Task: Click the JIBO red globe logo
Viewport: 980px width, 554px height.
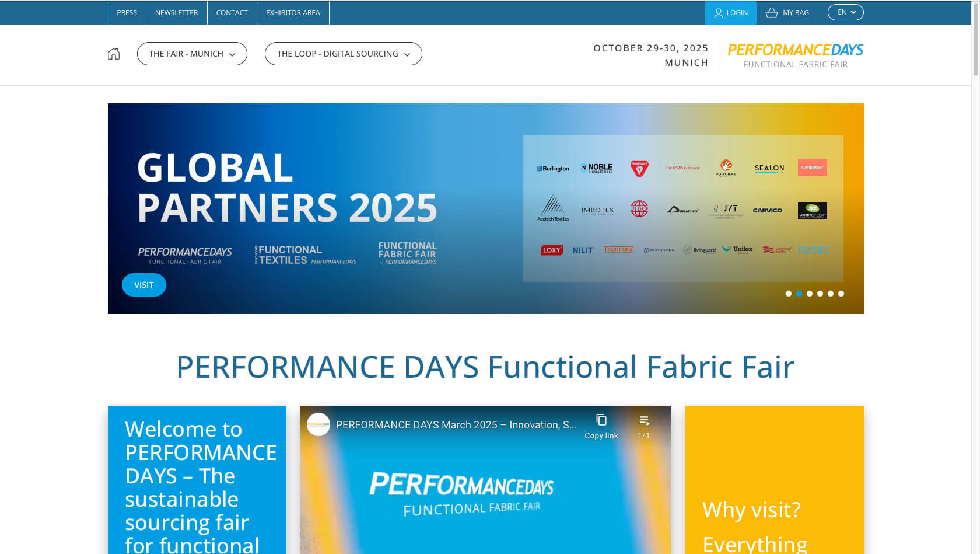Action: [x=639, y=208]
